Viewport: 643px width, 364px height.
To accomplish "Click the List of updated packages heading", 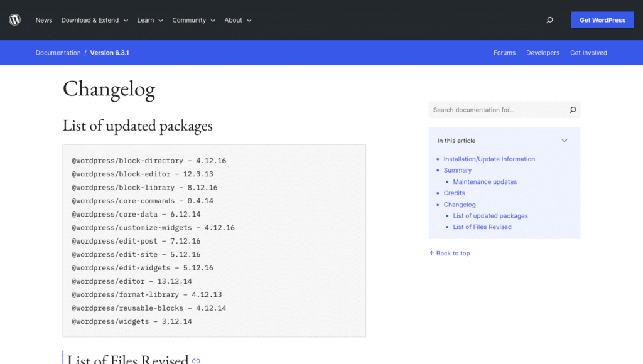I will pos(138,126).
